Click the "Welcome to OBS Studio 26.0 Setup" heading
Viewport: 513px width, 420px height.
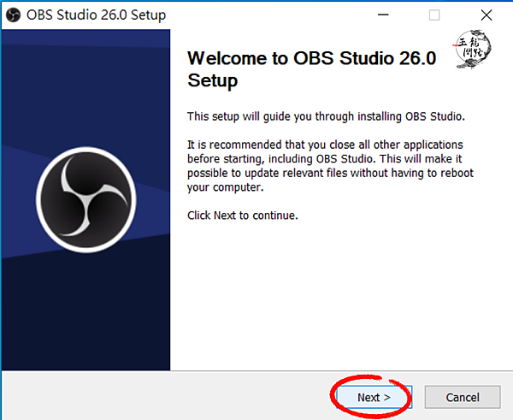coord(312,69)
